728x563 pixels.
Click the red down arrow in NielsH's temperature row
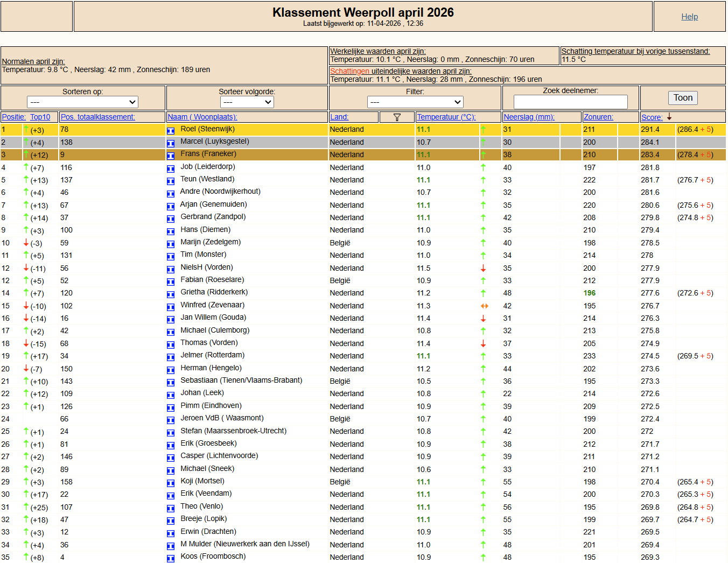[x=483, y=269]
